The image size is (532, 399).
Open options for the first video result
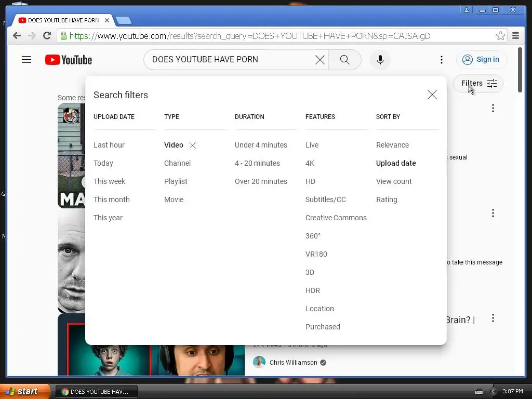(493, 108)
